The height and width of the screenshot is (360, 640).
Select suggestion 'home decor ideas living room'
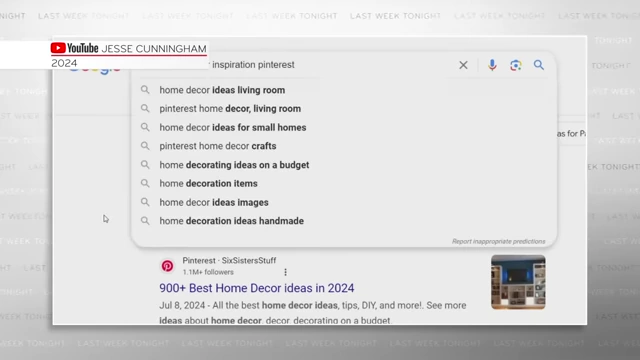pyautogui.click(x=222, y=90)
